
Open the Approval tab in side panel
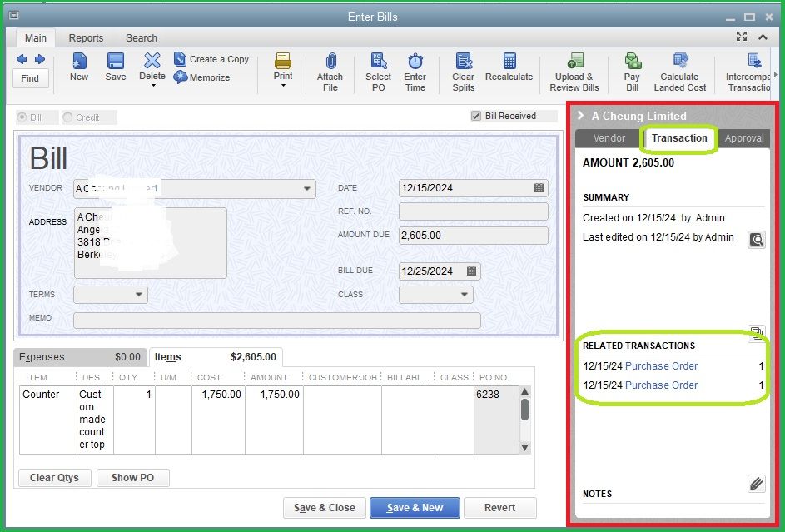[744, 138]
